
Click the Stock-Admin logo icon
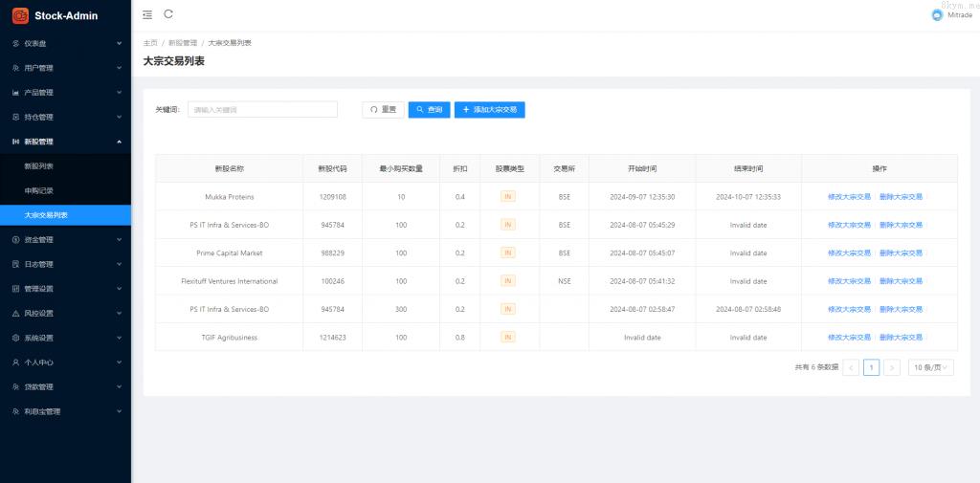(20, 15)
